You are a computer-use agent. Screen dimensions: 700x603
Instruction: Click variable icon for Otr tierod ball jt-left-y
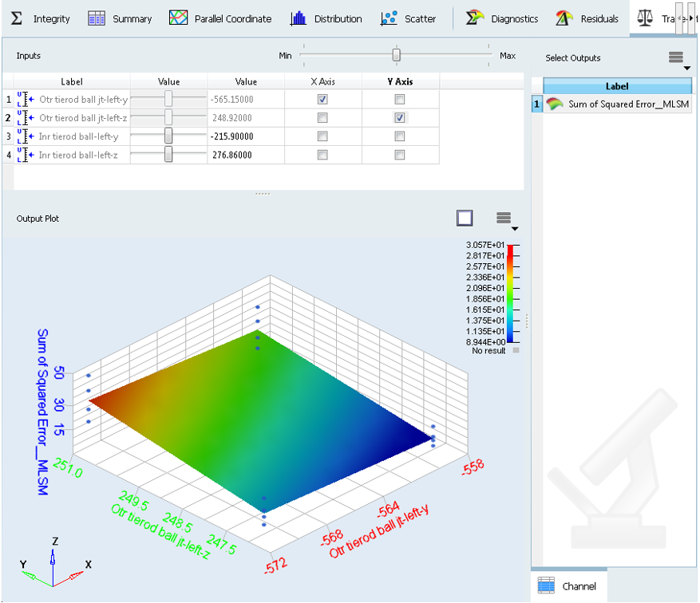pos(26,99)
